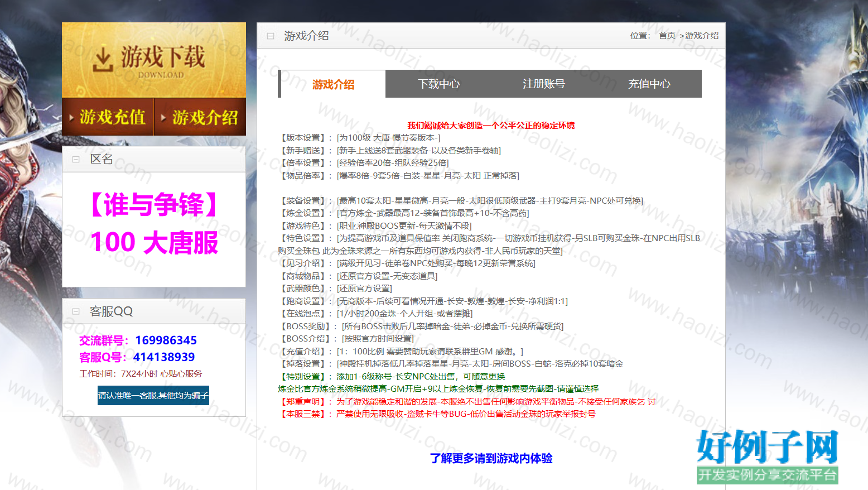The height and width of the screenshot is (490, 868).
Task: Click the small arrow before 游戏充值
Action: pos(71,118)
